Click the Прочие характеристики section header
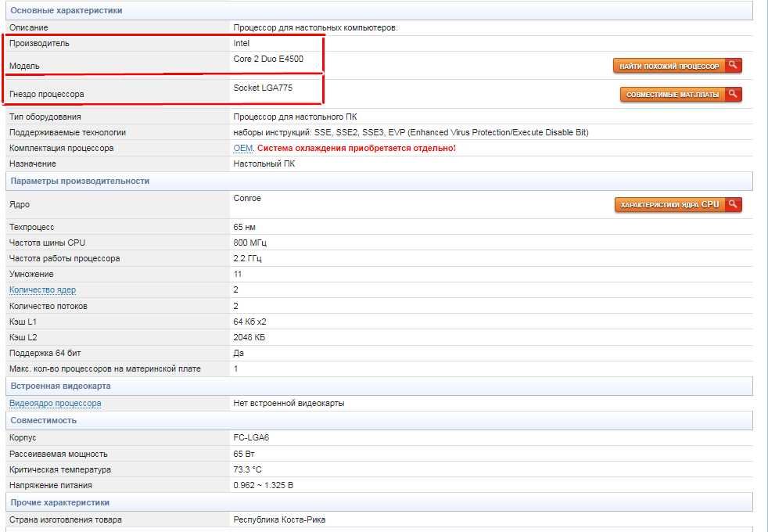The width and height of the screenshot is (768, 532). (379, 502)
